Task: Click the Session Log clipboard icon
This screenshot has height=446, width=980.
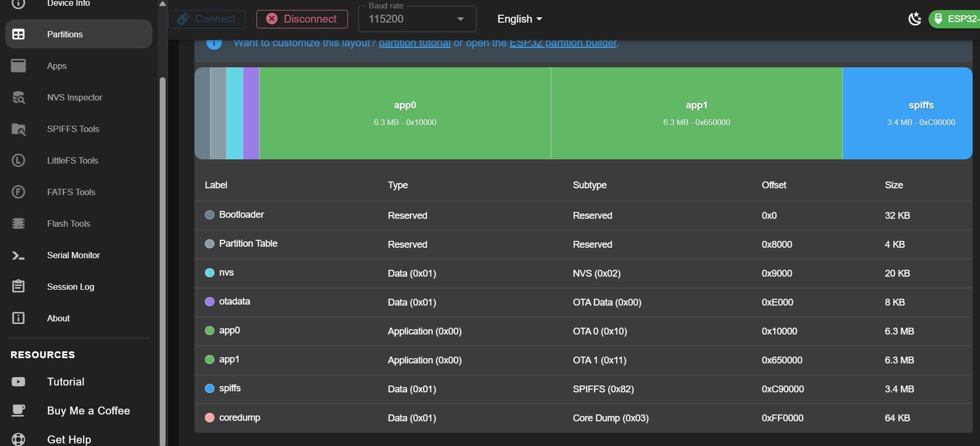Action: click(18, 287)
